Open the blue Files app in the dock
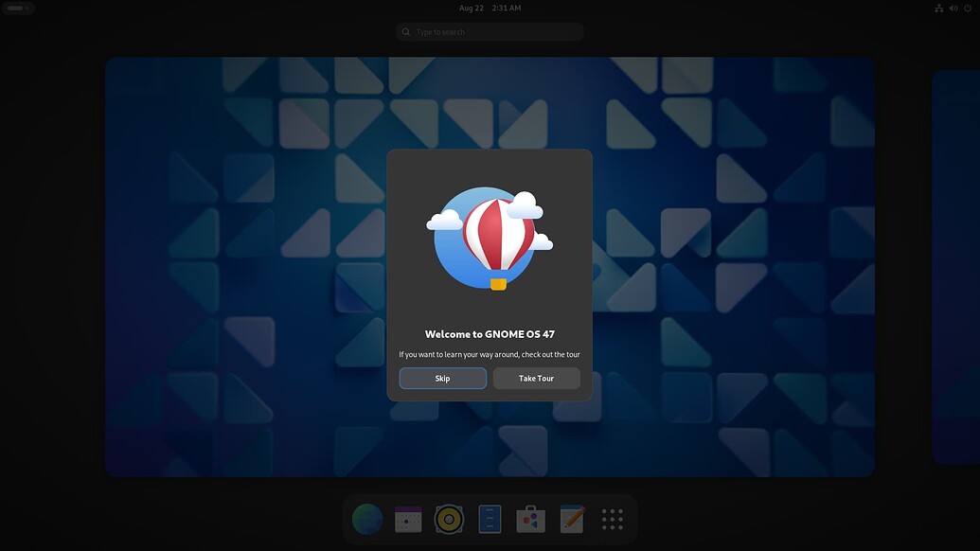The width and height of the screenshot is (980, 551). [x=490, y=518]
